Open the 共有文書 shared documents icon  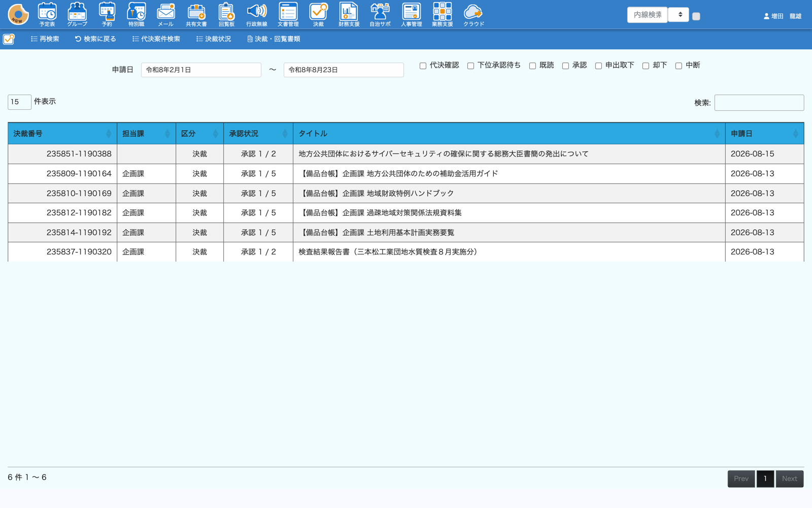(196, 14)
